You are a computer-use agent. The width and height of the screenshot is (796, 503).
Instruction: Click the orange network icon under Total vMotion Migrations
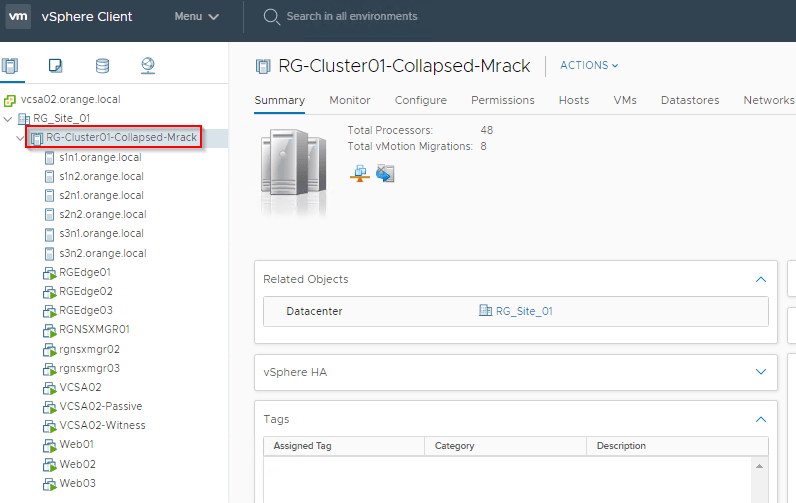pyautogui.click(x=360, y=173)
